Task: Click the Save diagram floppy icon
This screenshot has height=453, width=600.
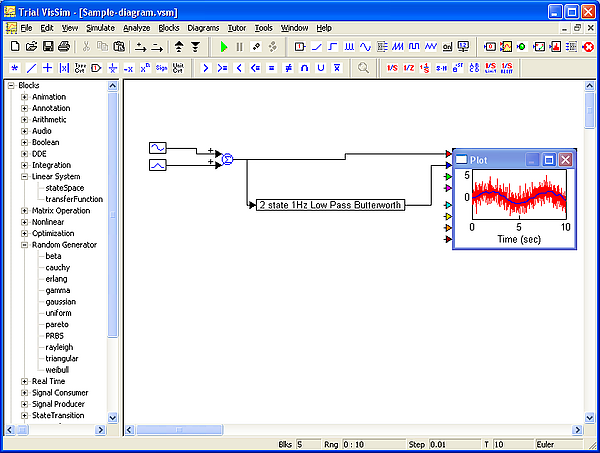Action: pos(48,47)
